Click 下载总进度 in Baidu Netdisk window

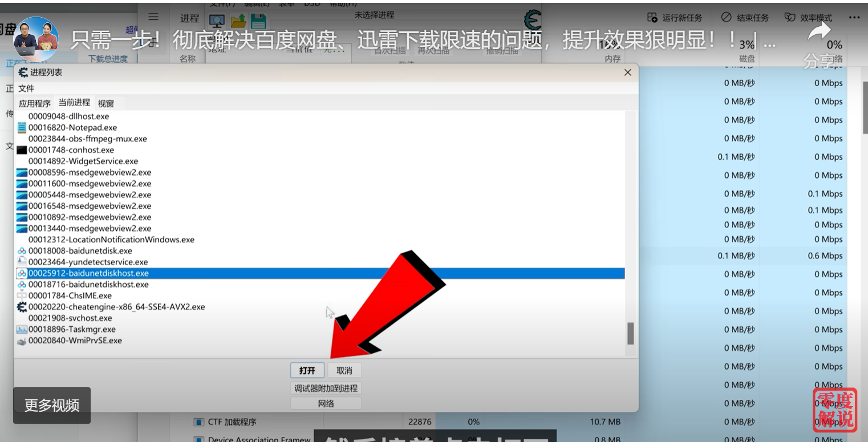coord(108,59)
